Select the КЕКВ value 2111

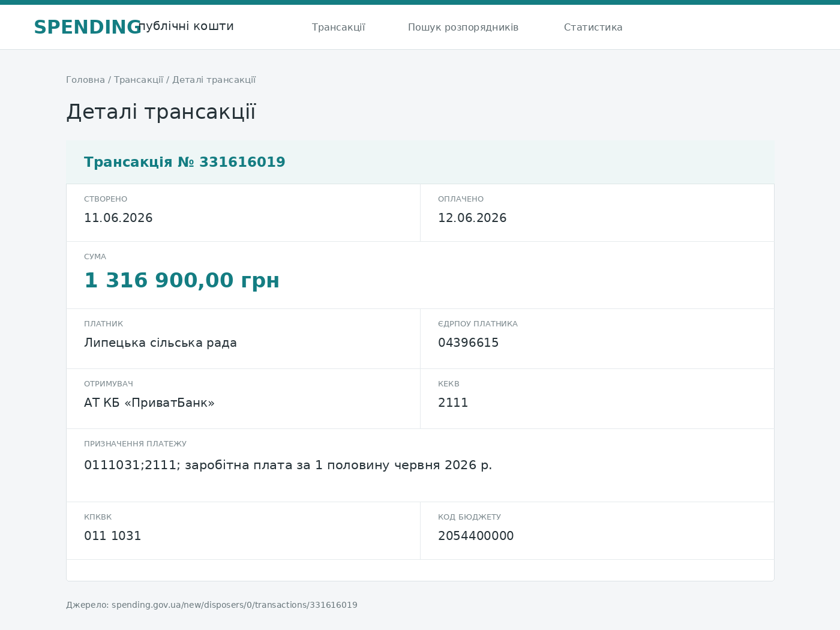(453, 403)
